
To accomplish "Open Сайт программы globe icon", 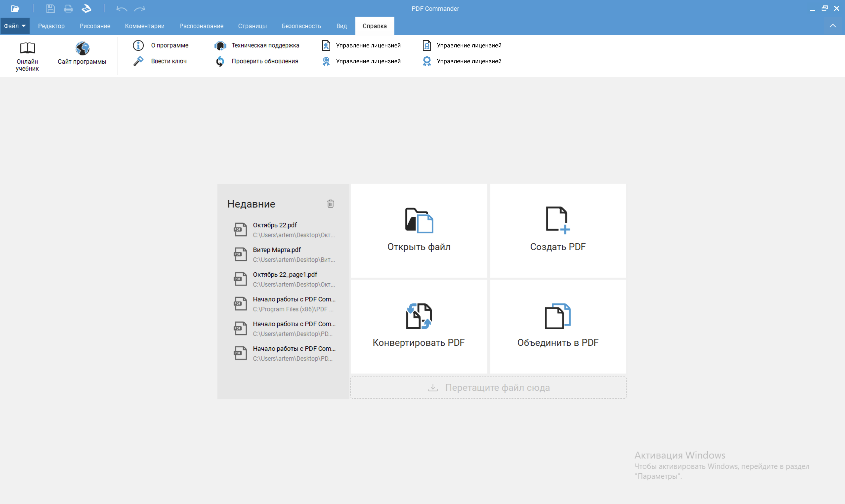I will click(x=82, y=48).
